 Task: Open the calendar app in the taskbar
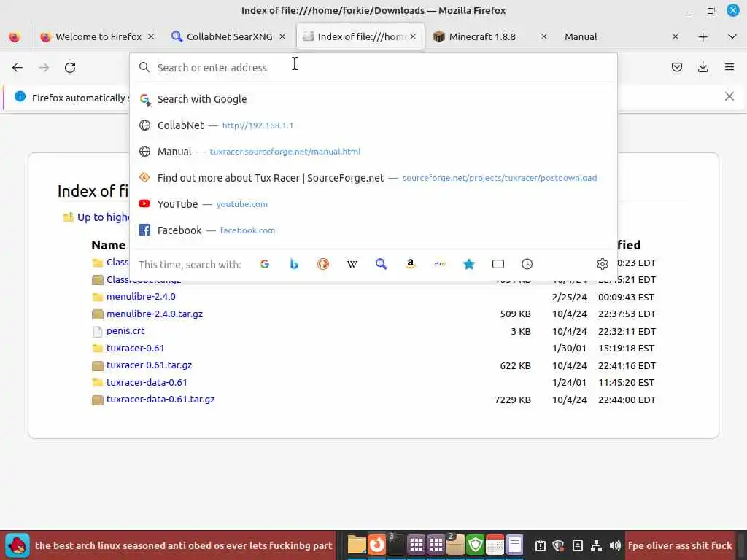click(x=495, y=545)
